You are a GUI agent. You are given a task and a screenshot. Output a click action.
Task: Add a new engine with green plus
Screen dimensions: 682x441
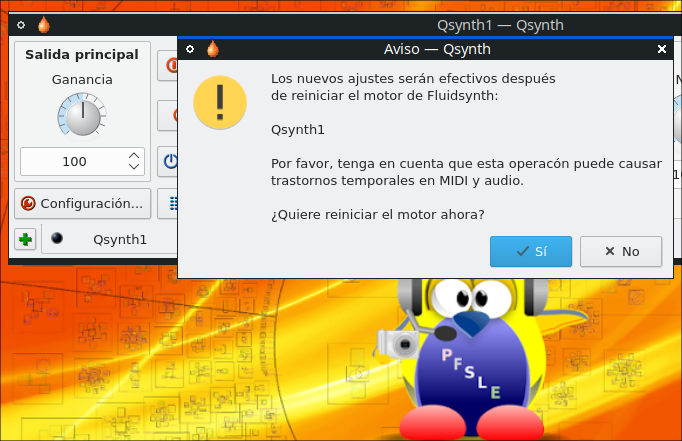(x=25, y=239)
